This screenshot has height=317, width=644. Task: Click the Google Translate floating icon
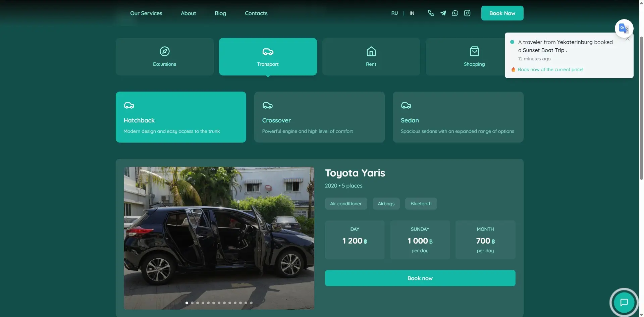624,28
